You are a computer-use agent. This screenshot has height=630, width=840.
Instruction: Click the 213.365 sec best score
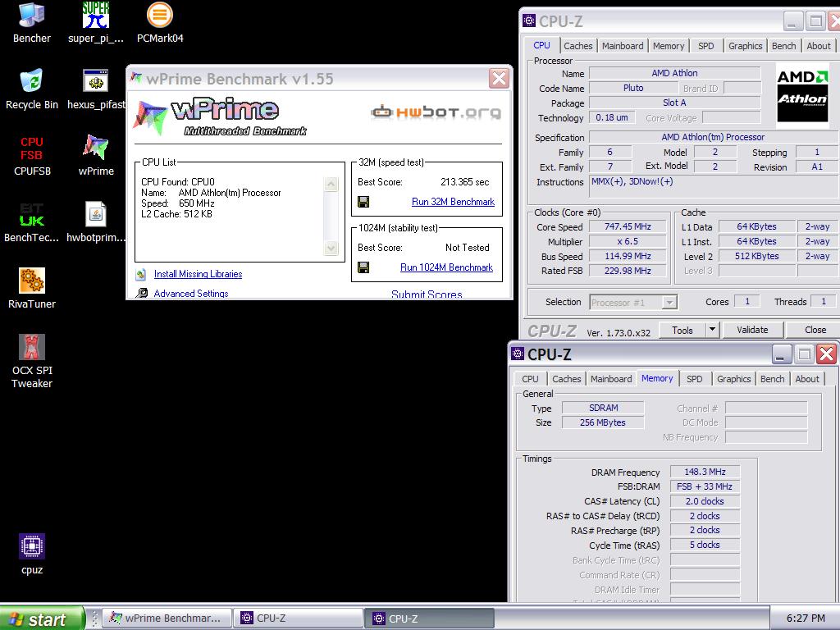pyautogui.click(x=464, y=182)
